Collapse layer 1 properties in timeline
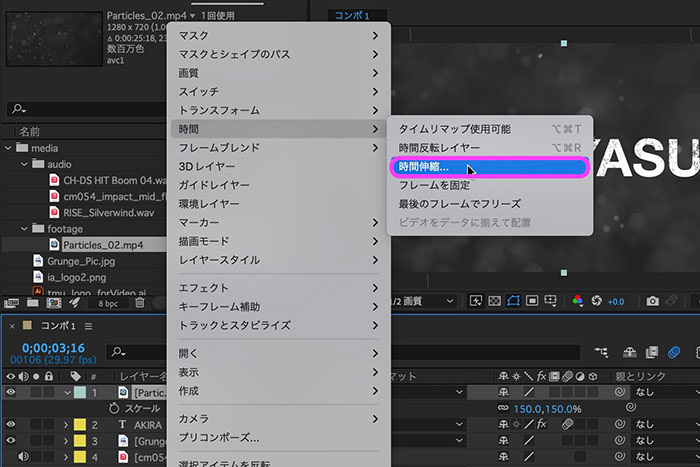The width and height of the screenshot is (700, 467). [x=67, y=392]
